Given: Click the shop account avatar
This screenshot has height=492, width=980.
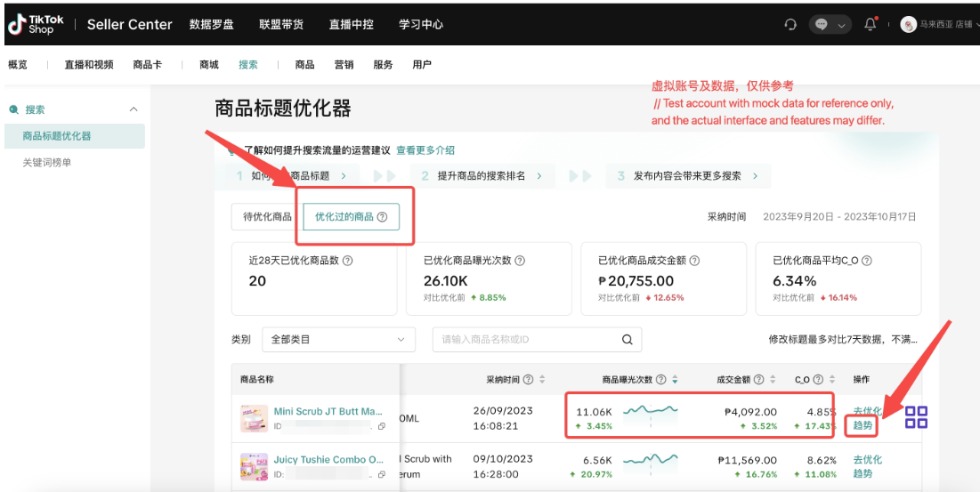Looking at the screenshot, I should tap(908, 24).
